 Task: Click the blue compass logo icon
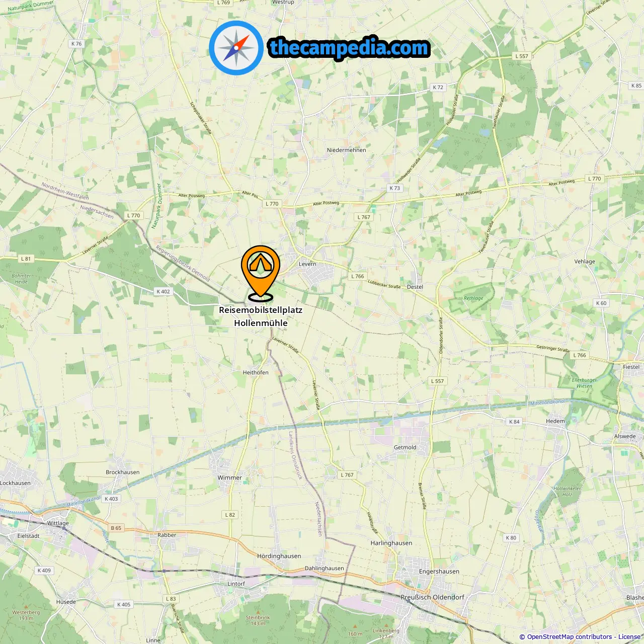236,48
